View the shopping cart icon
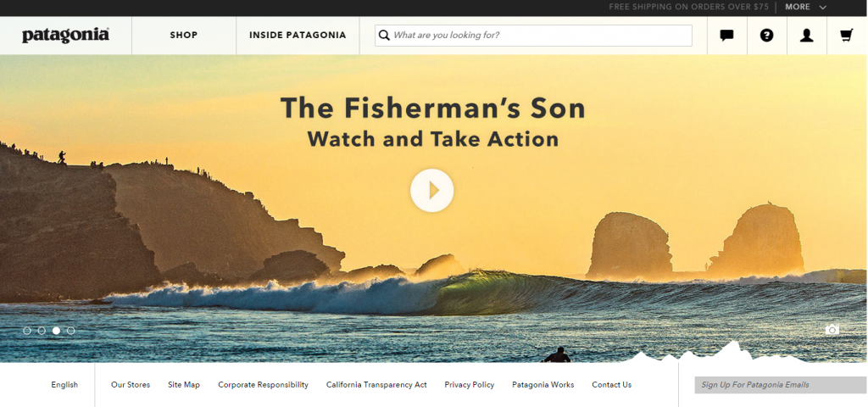 (847, 36)
